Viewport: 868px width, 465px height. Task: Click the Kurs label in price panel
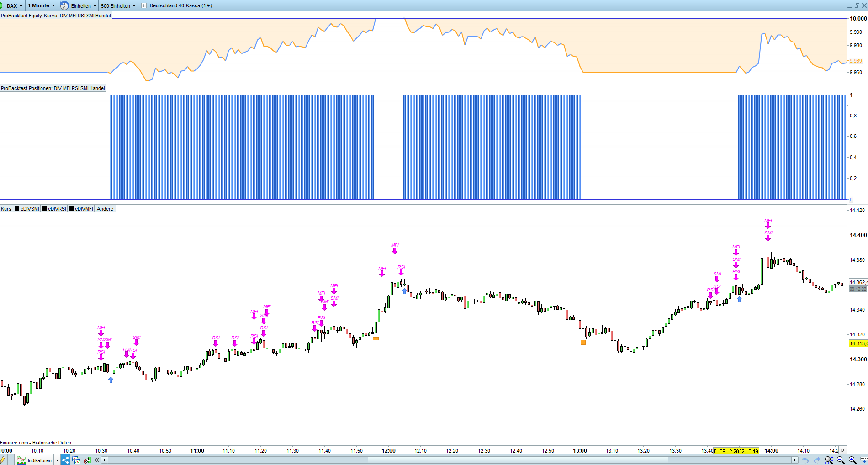click(6, 209)
